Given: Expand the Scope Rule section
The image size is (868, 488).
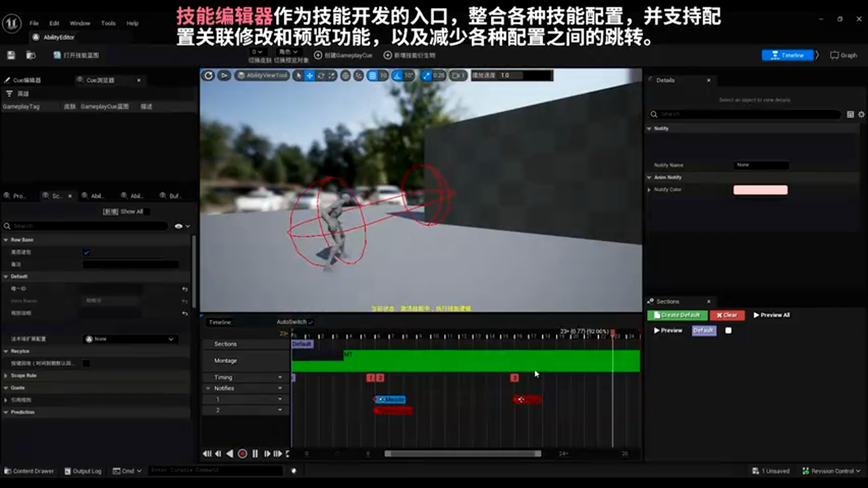Looking at the screenshot, I should pyautogui.click(x=5, y=375).
